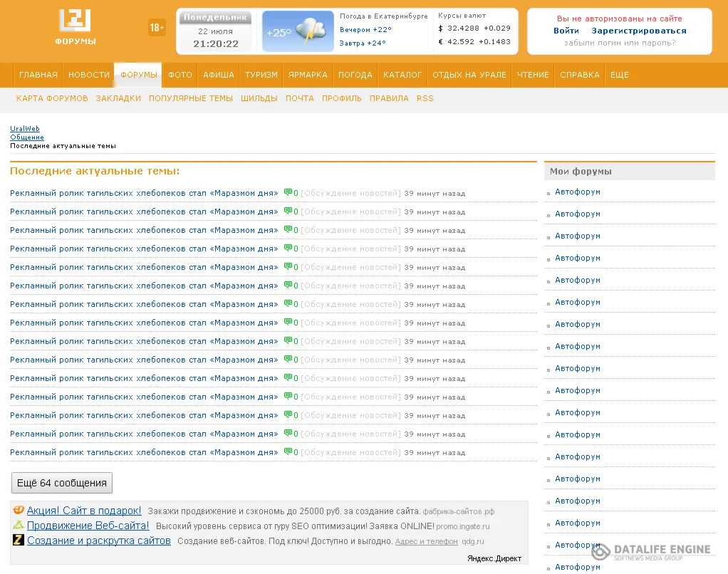This screenshot has width=728, height=574.
Task: Select the RSS link in the forum submenu
Action: [x=425, y=98]
